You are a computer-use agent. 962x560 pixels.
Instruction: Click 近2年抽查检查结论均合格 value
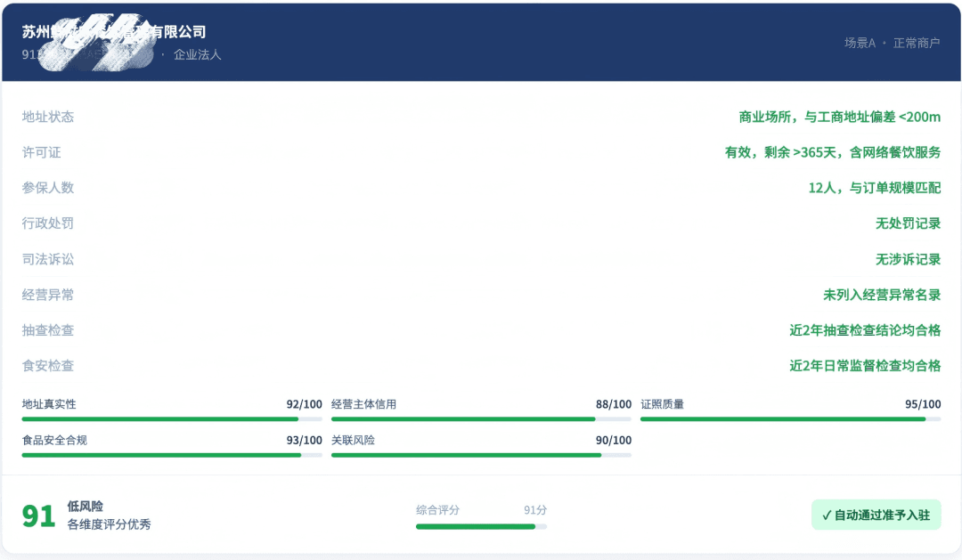click(865, 330)
